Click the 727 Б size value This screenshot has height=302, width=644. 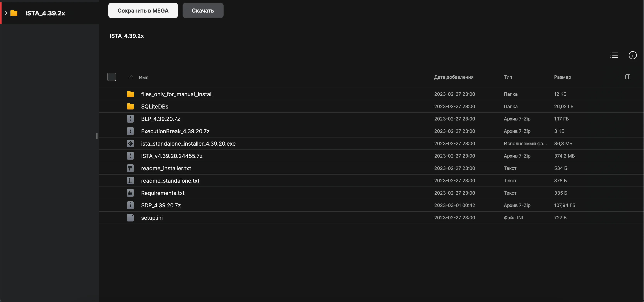point(560,218)
